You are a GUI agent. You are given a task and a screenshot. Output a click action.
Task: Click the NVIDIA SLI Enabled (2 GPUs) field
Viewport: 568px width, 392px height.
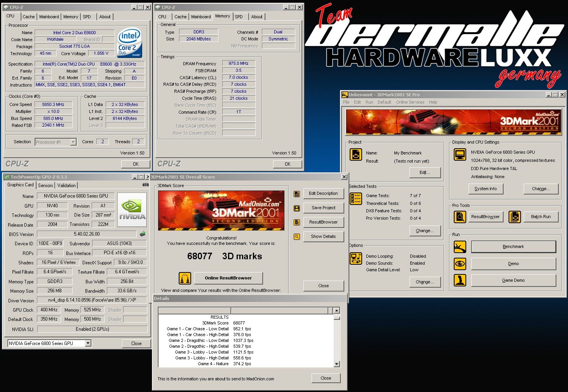92,329
